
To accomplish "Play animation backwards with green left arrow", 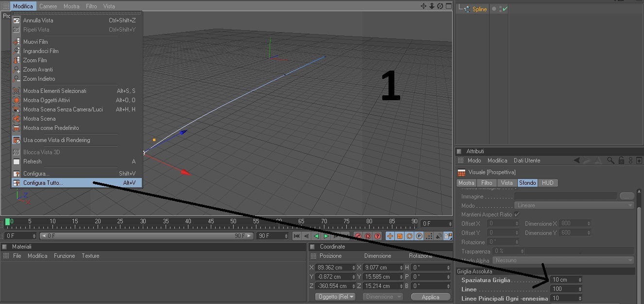I will 316,236.
